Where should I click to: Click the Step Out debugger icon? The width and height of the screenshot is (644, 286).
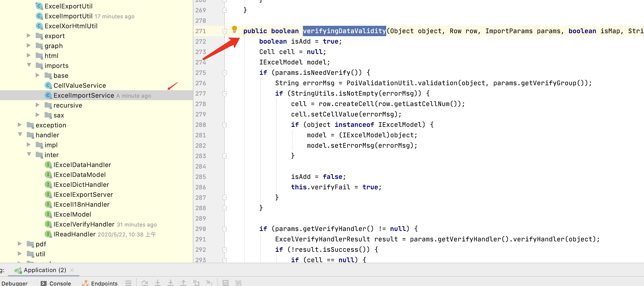(x=183, y=283)
